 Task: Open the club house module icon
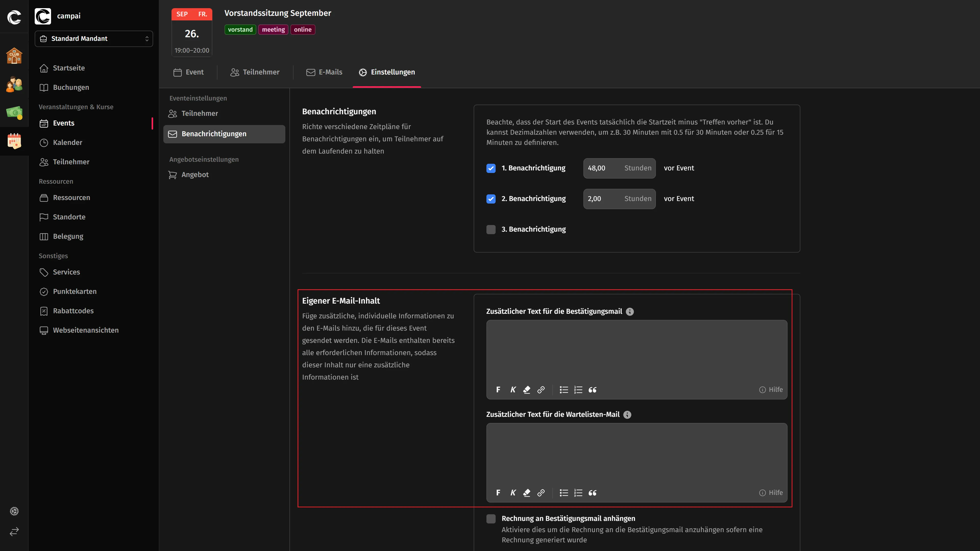click(x=14, y=56)
